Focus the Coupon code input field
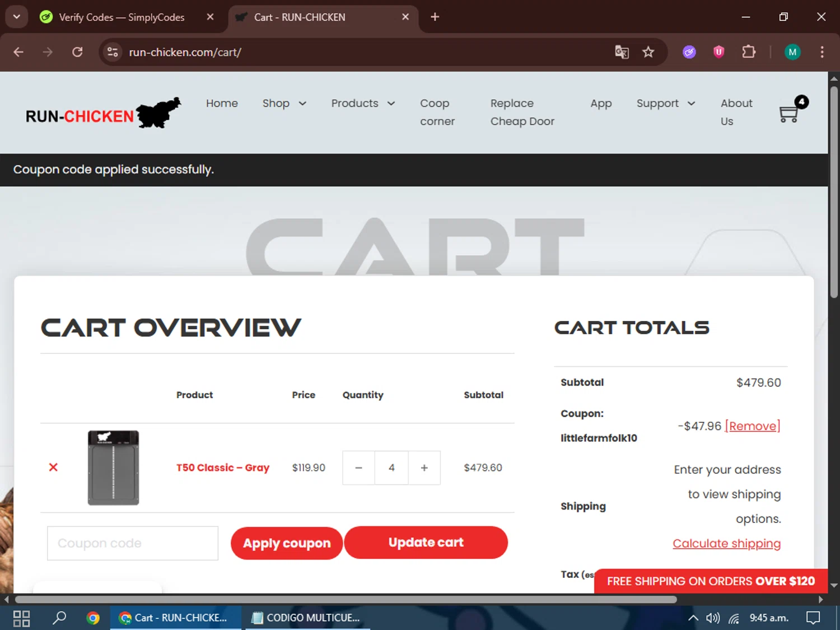840x630 pixels. [133, 543]
